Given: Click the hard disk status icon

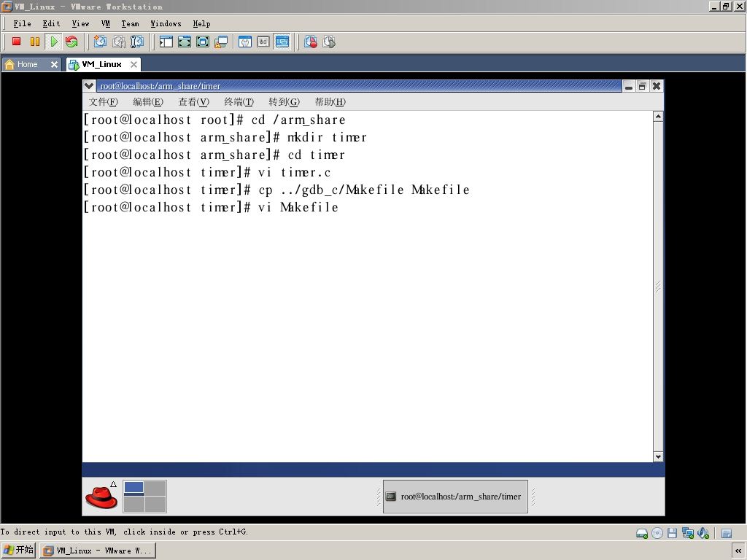Looking at the screenshot, I should (642, 533).
